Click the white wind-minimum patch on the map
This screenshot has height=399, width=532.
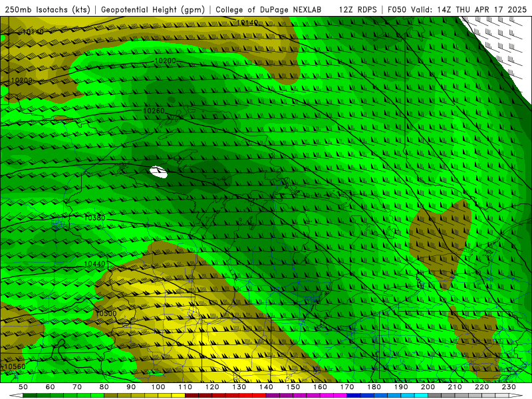pos(159,172)
